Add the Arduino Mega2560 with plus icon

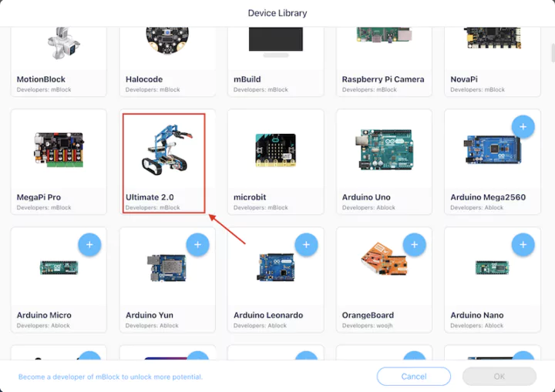coord(523,126)
